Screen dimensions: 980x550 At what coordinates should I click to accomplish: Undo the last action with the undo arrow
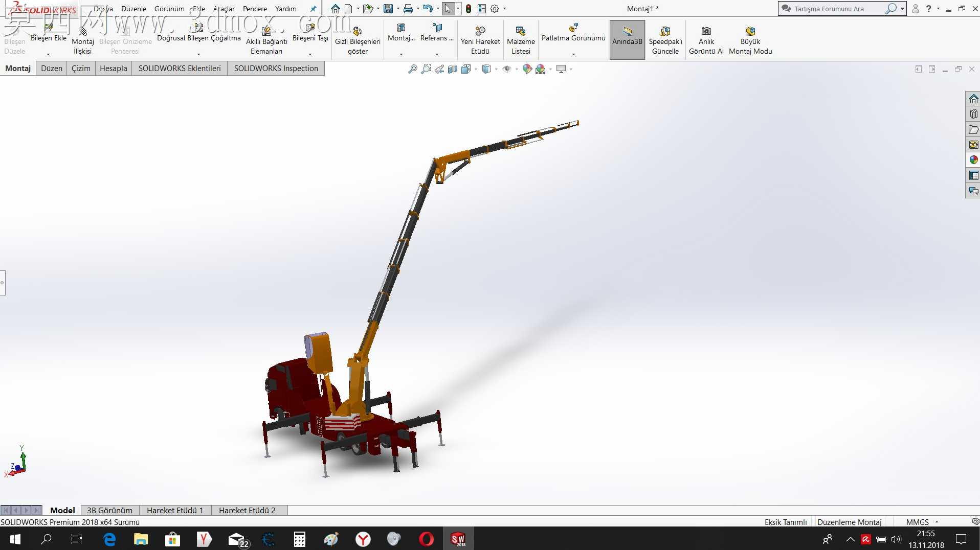pyautogui.click(x=428, y=9)
